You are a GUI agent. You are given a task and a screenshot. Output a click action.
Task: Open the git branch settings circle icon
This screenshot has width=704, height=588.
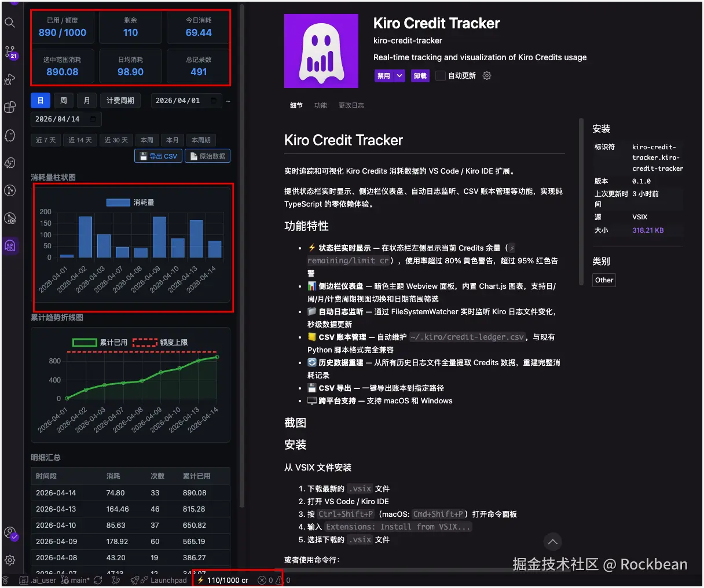pos(10,218)
